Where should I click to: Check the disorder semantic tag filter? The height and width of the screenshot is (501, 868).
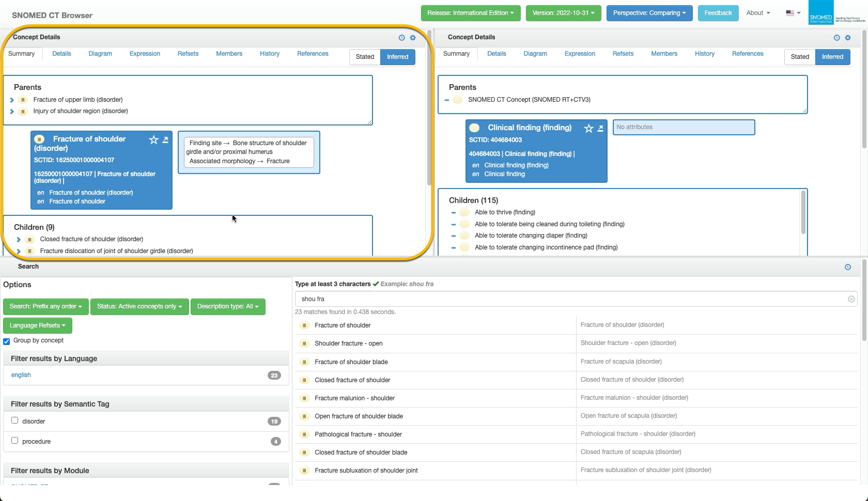(14, 420)
